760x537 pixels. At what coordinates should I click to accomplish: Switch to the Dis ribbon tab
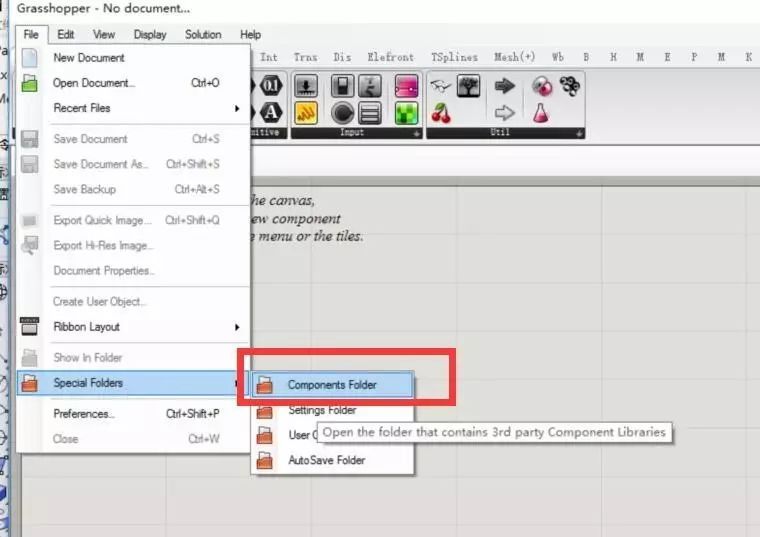pos(342,57)
